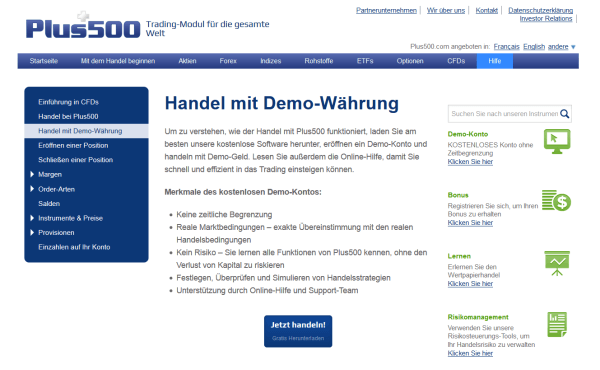Open the Datenschutzerklärung link
Image resolution: width=600 pixels, height=370 pixels.
[541, 10]
